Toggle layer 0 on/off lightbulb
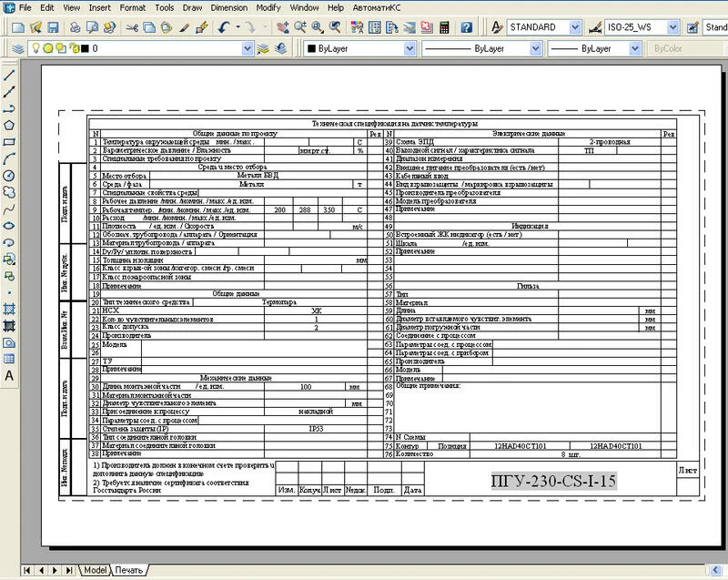728x580 pixels. point(35,48)
